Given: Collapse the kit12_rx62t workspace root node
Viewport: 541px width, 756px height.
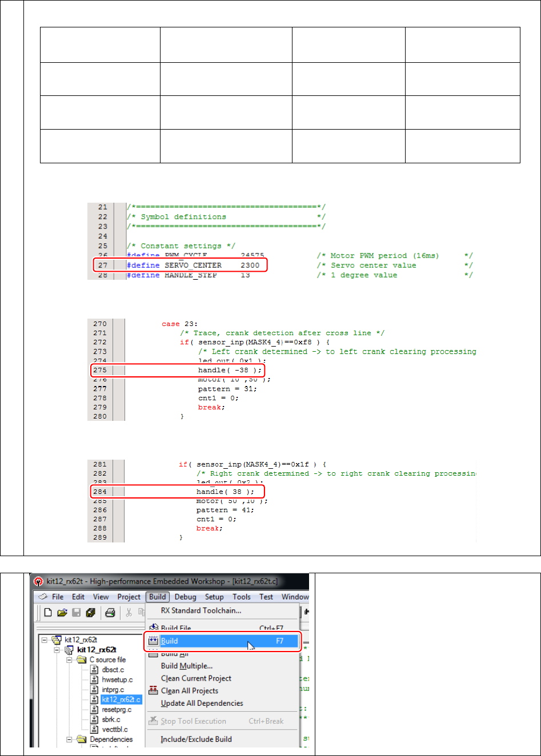Looking at the screenshot, I should [45, 640].
